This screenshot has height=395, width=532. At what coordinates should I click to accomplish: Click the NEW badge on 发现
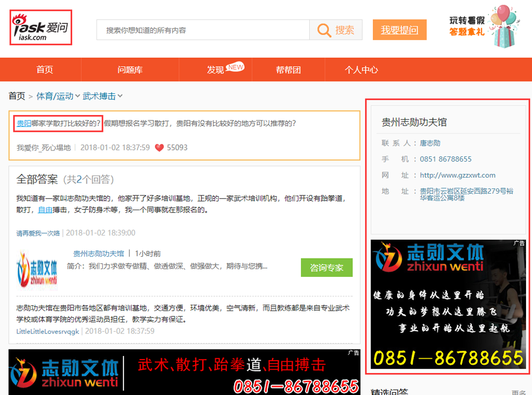tap(235, 67)
